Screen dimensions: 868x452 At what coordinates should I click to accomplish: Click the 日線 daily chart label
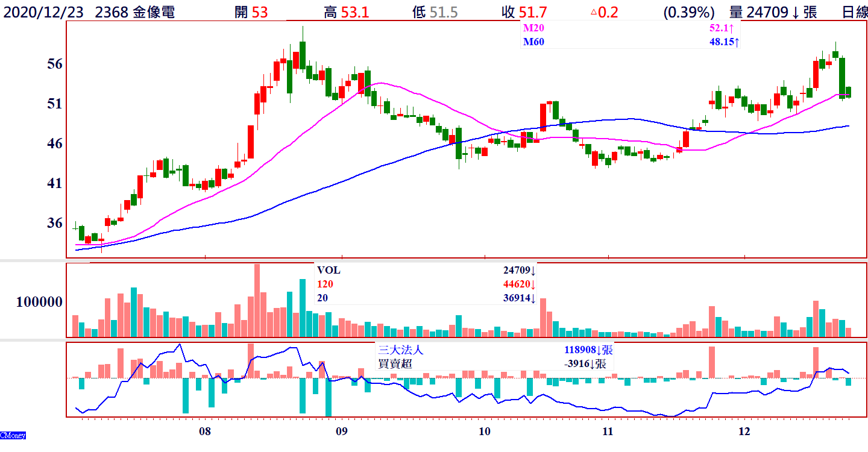855,12
